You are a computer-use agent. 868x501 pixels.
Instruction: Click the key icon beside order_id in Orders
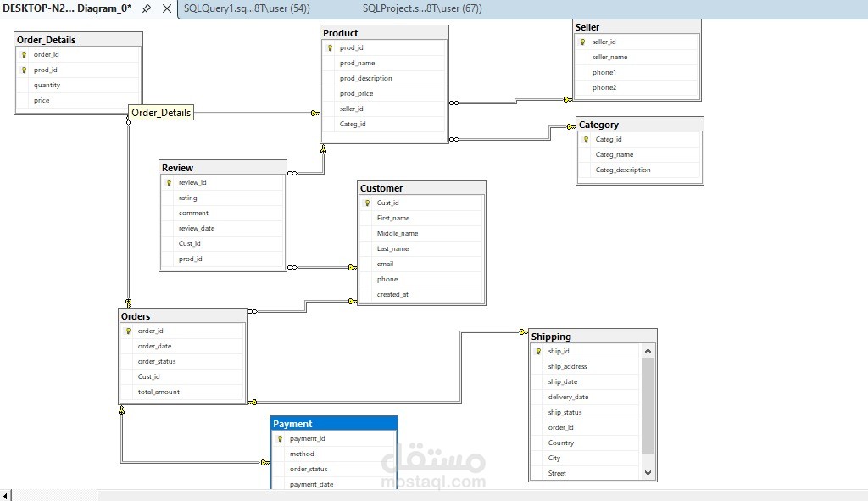pos(128,331)
